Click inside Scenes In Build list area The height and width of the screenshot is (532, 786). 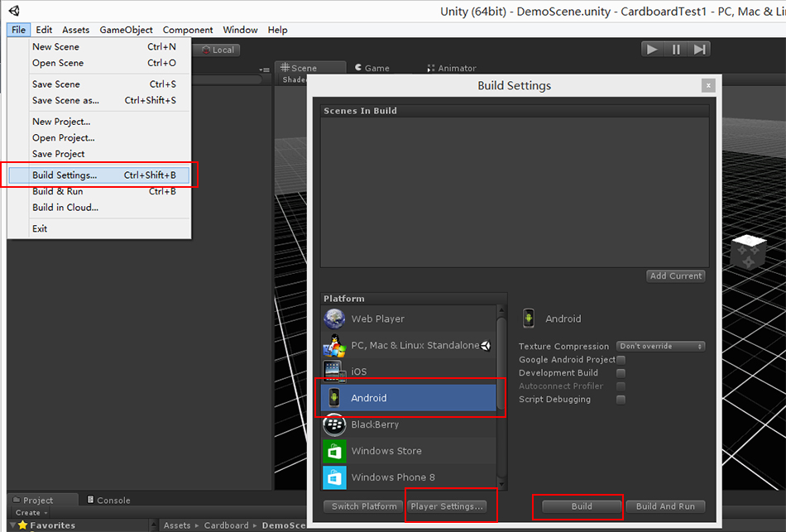pos(515,192)
